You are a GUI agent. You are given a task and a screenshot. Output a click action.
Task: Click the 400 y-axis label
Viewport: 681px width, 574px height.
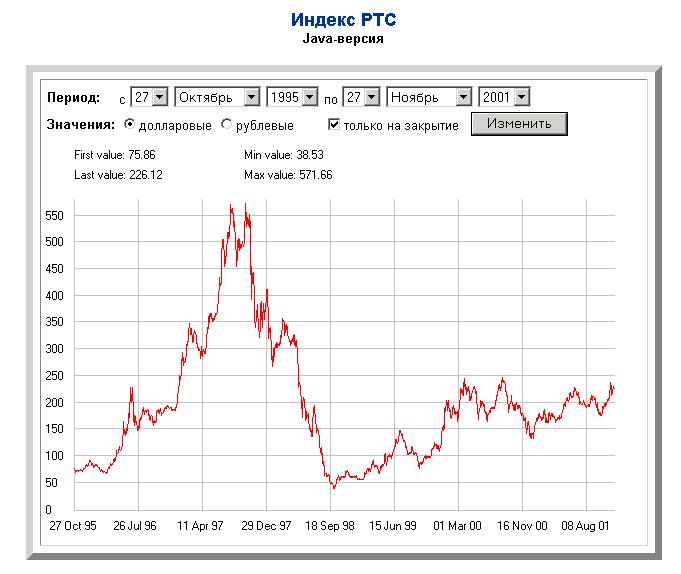point(54,296)
